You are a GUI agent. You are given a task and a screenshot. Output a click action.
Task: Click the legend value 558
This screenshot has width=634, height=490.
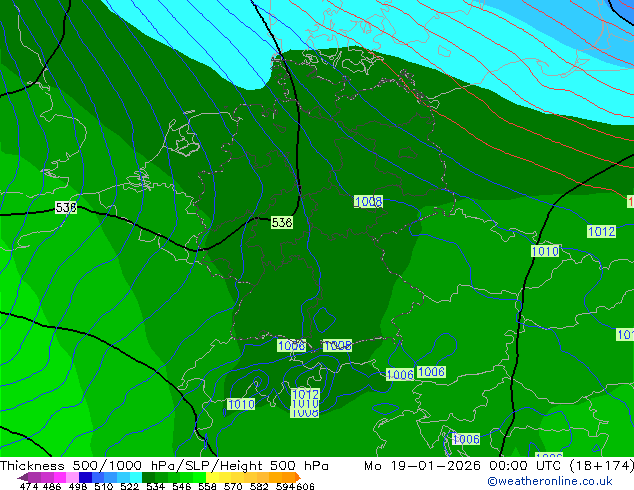207,486
